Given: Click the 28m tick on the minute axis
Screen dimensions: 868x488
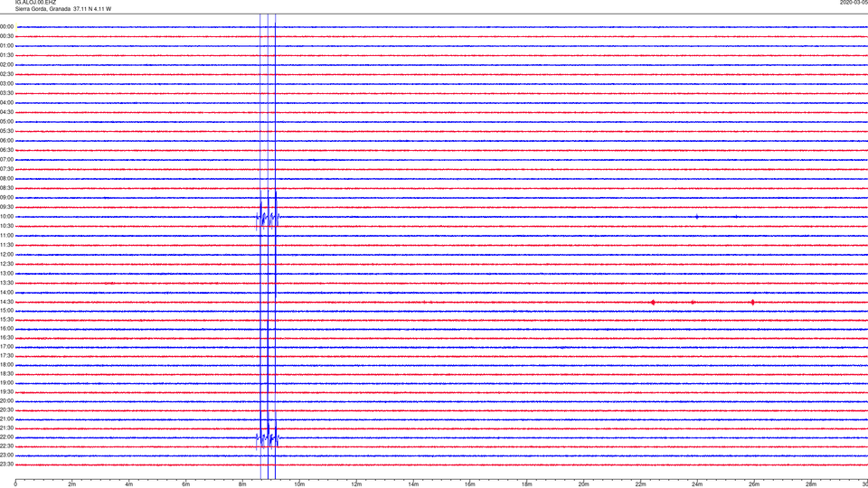Looking at the screenshot, I should (811, 484).
